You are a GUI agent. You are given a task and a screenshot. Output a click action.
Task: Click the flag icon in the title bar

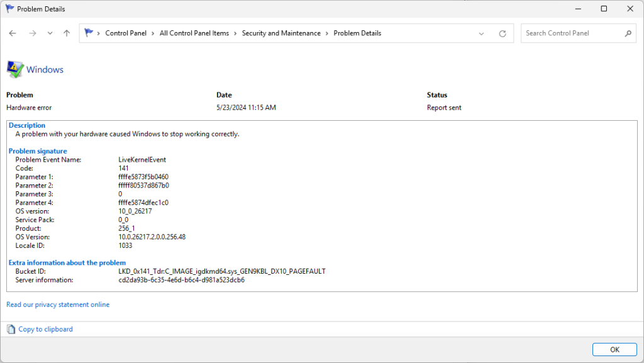pos(9,9)
